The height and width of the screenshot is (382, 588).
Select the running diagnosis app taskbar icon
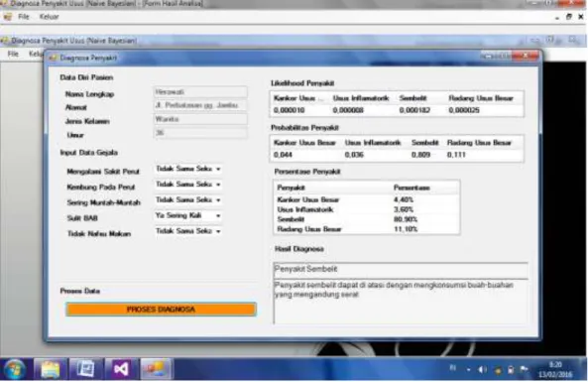click(x=156, y=369)
